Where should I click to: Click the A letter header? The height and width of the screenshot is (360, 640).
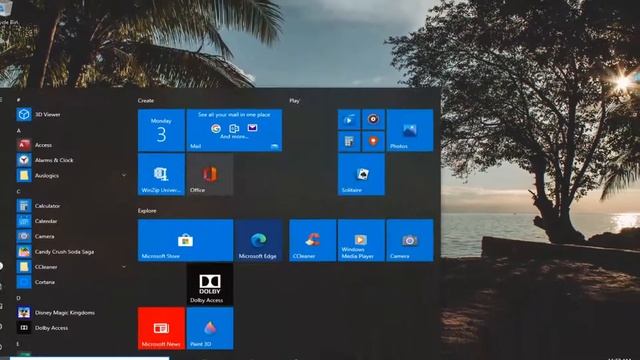18,131
